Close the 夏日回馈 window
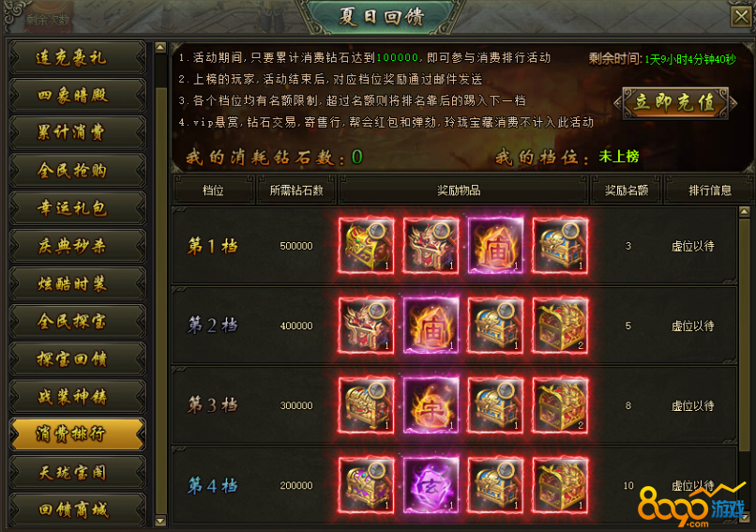The image size is (756, 532). click(741, 17)
